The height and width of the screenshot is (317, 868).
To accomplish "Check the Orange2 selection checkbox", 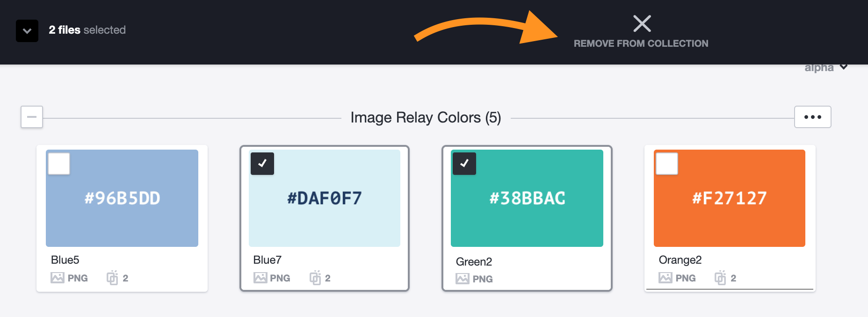I will tap(667, 164).
